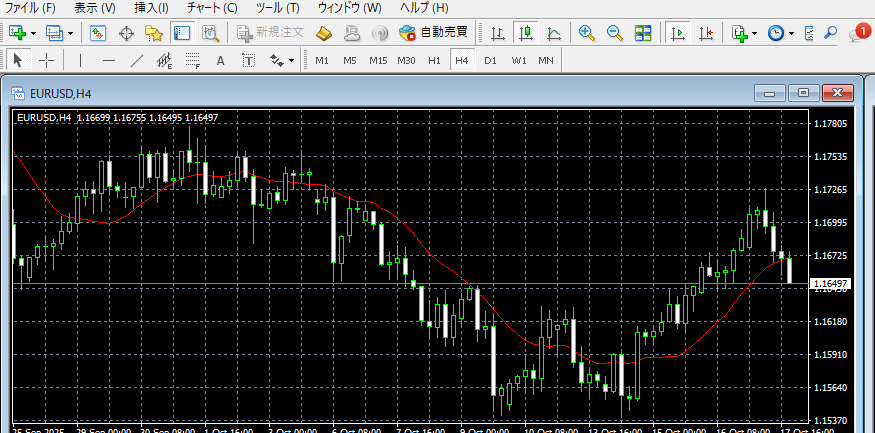
Task: Switch timeframe to H1
Action: [x=434, y=60]
